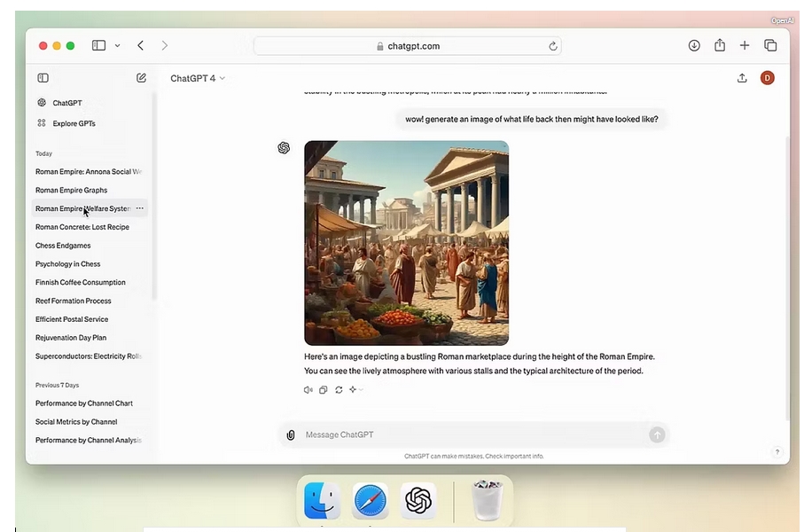The height and width of the screenshot is (532, 804).
Task: Open the Performance by Channel Chart chat
Action: pyautogui.click(x=84, y=403)
